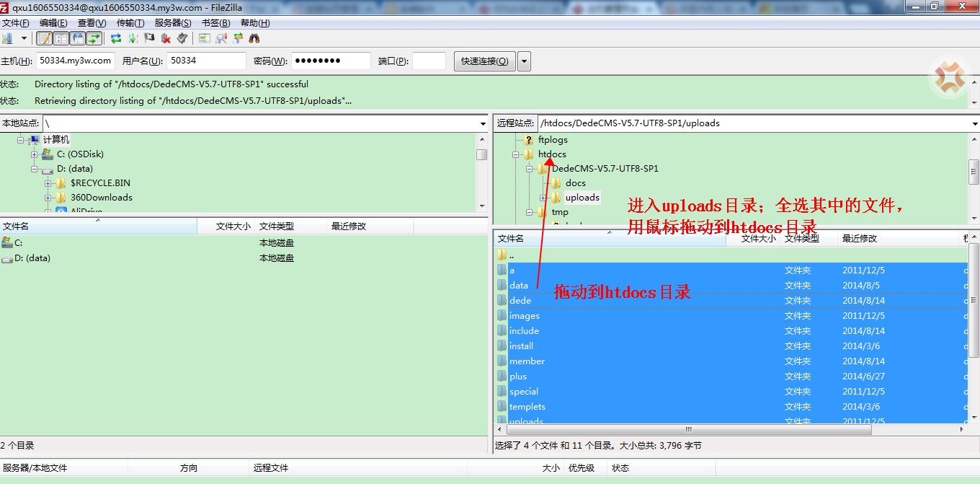Click the refresh file lists icon
Viewport: 980px width, 484px height.
point(116,38)
